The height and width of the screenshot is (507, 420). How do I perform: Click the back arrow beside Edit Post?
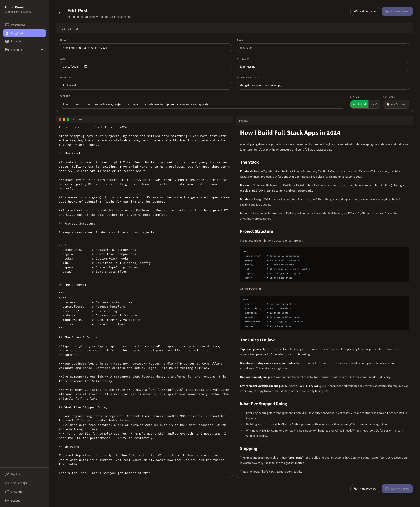(60, 13)
